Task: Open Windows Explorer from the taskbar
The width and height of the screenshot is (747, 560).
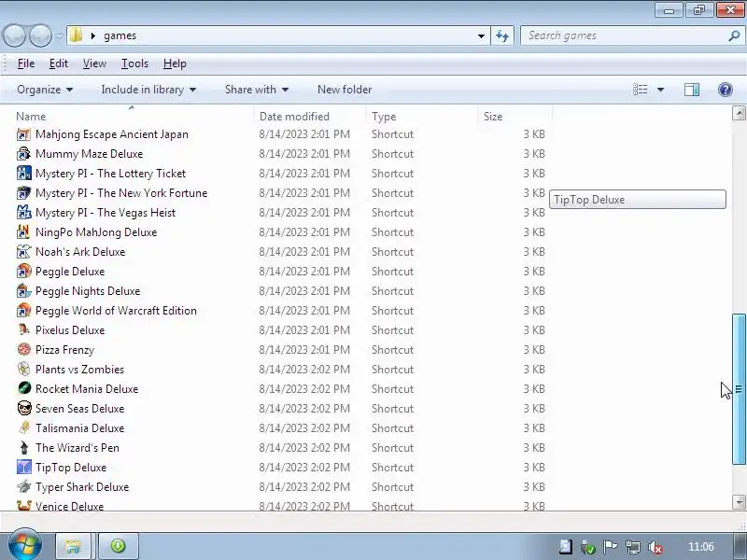Action: pos(74,546)
